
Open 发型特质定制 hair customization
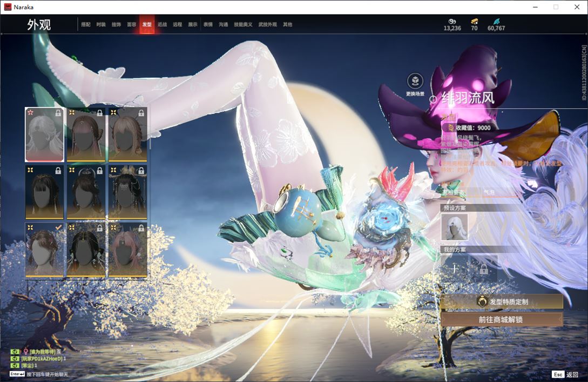tap(502, 301)
